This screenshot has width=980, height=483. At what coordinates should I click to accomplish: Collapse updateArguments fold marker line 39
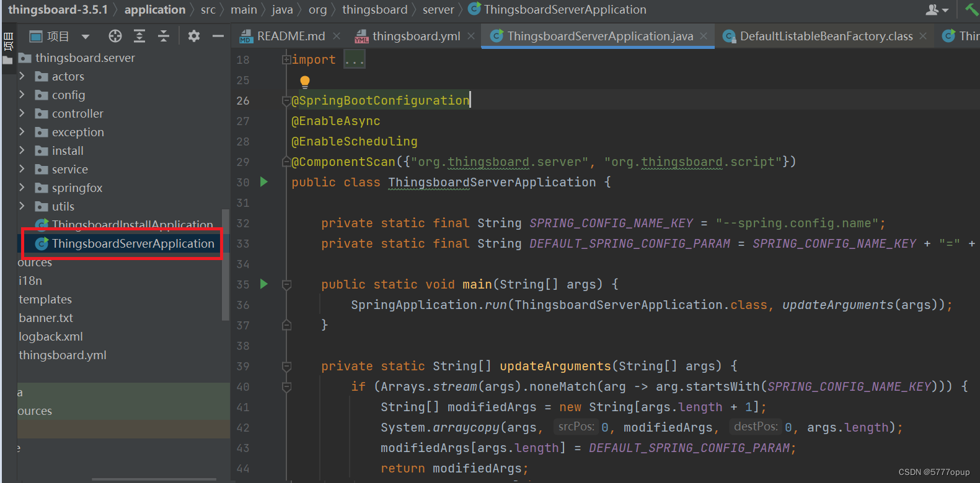(286, 367)
